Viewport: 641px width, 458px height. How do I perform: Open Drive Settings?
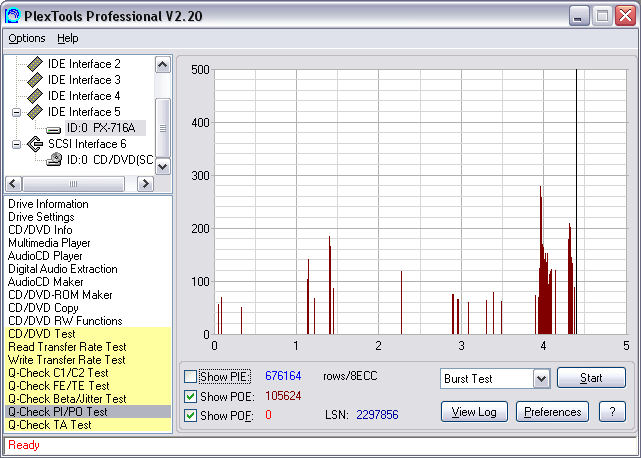(x=41, y=217)
